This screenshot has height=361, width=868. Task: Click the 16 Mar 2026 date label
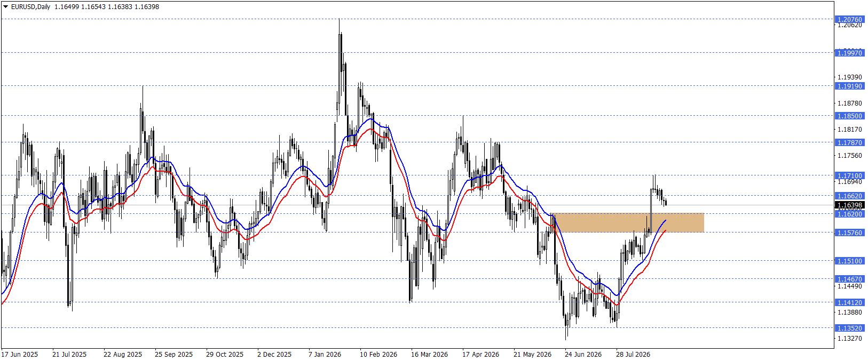click(430, 354)
